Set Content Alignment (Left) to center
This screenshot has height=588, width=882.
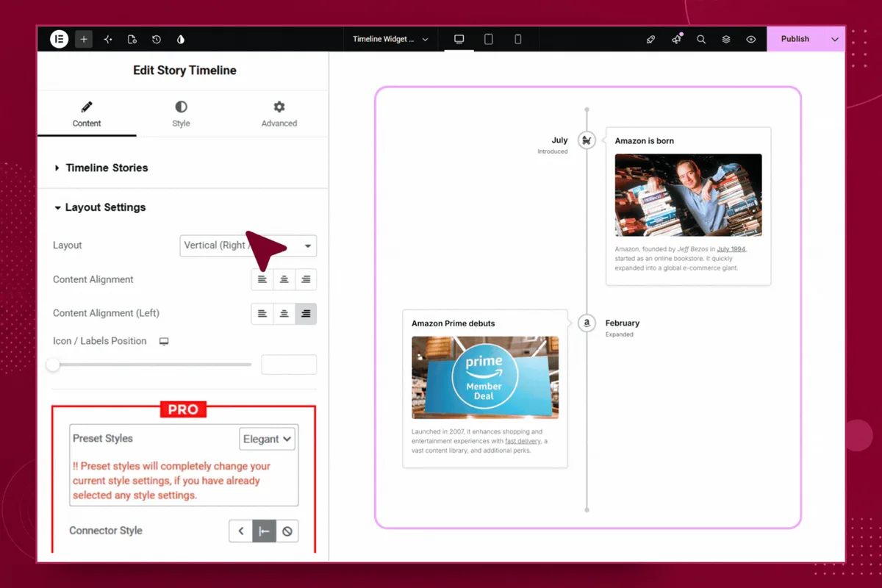point(284,314)
